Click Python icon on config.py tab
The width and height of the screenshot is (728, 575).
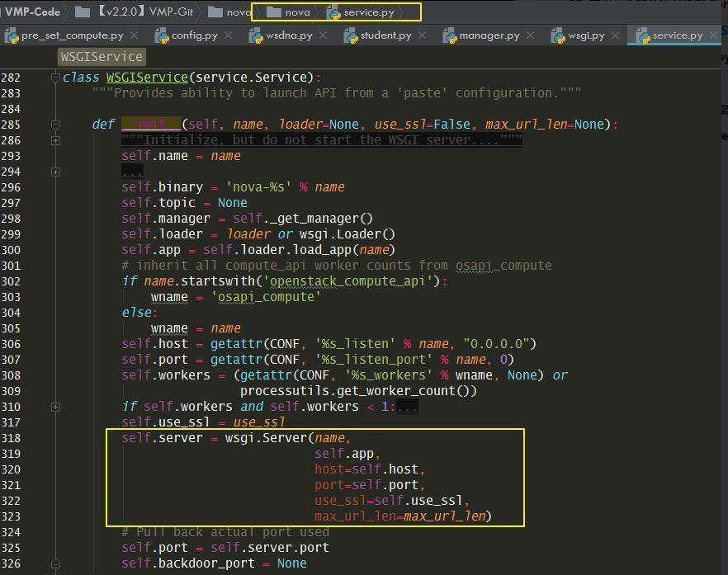coord(162,36)
